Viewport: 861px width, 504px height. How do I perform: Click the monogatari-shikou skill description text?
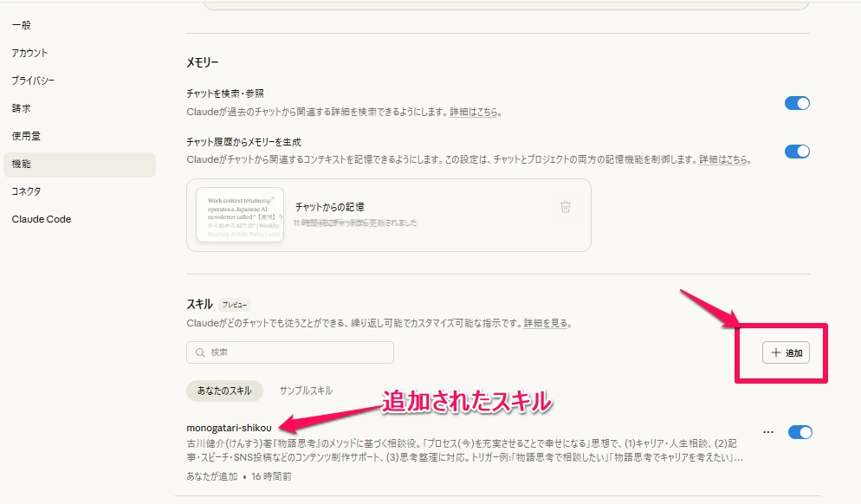point(464,450)
